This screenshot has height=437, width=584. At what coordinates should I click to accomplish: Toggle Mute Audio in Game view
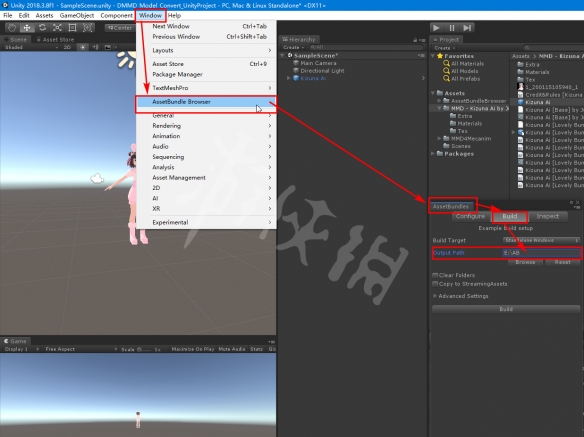232,349
